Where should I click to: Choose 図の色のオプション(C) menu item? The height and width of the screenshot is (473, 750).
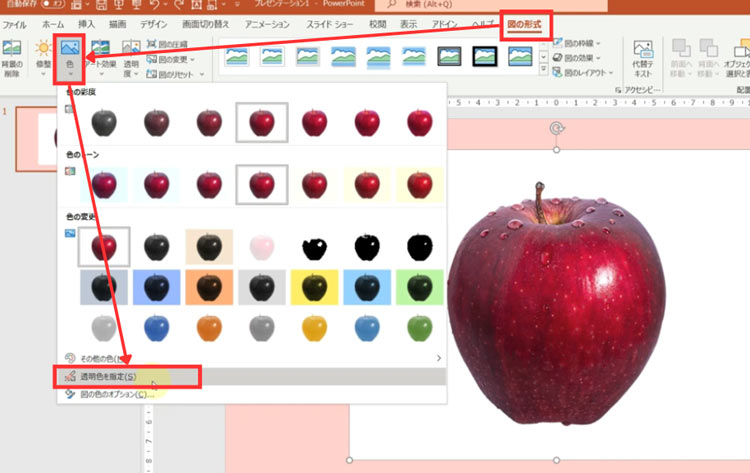[x=252, y=395]
